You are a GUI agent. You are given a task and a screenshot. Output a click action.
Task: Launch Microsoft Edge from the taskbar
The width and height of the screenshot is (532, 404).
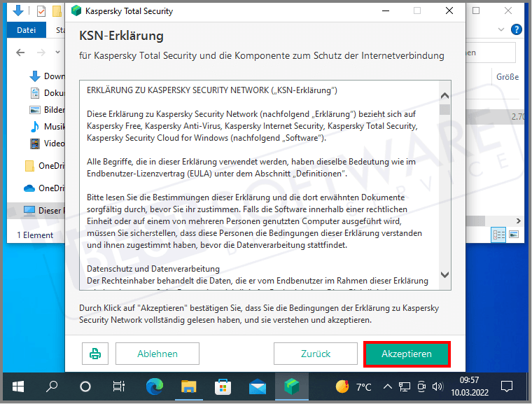coord(155,386)
